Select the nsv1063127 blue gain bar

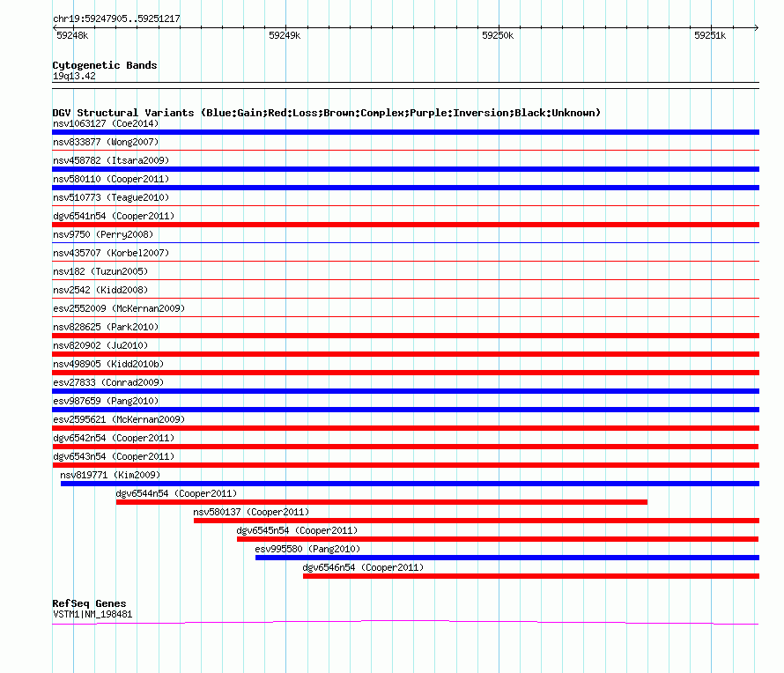[405, 132]
